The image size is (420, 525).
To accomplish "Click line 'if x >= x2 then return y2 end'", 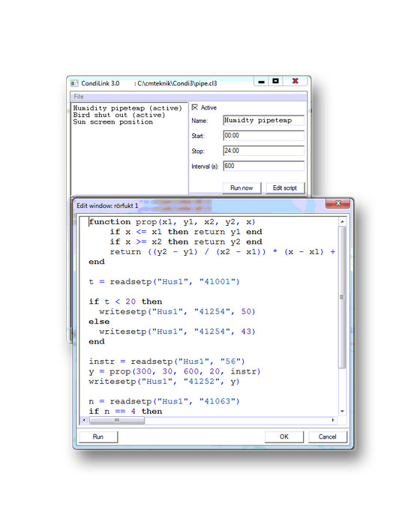I will (x=186, y=241).
